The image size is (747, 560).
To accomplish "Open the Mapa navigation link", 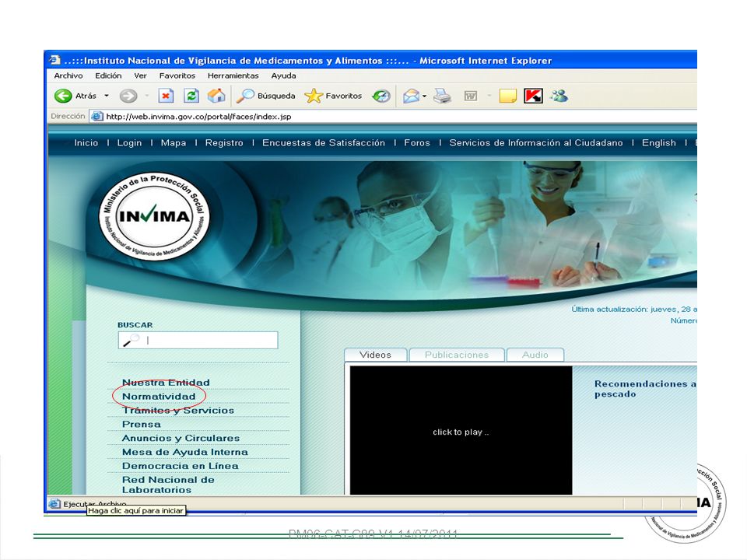I will coord(174,143).
